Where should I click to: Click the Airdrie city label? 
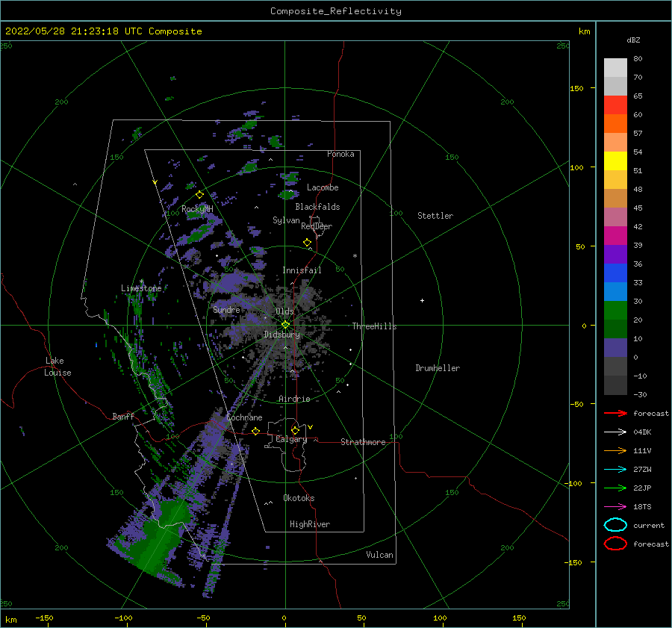tap(294, 399)
